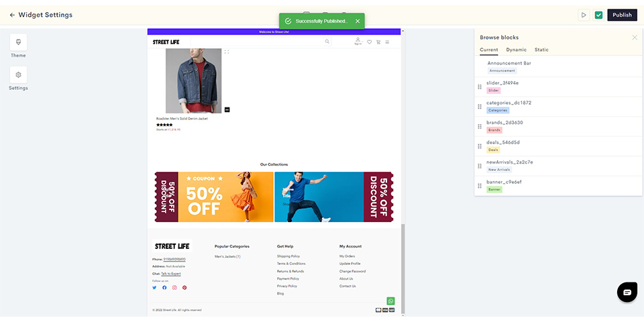644x322 pixels.
Task: Select the Announcement Bar block
Action: click(559, 66)
